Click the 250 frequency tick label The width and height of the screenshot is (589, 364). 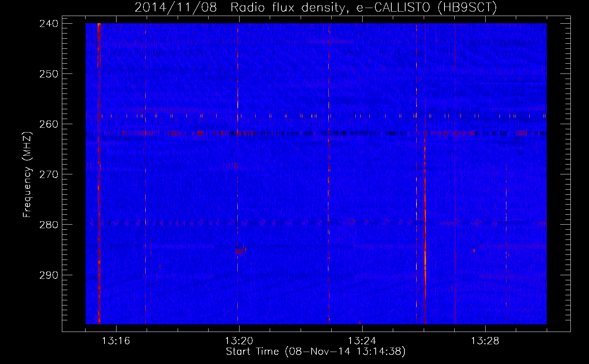pos(49,74)
